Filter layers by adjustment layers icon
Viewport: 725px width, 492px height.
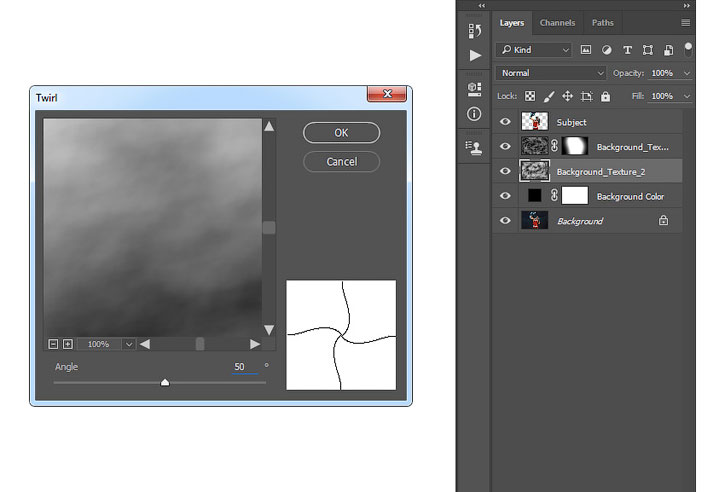pyautogui.click(x=607, y=49)
